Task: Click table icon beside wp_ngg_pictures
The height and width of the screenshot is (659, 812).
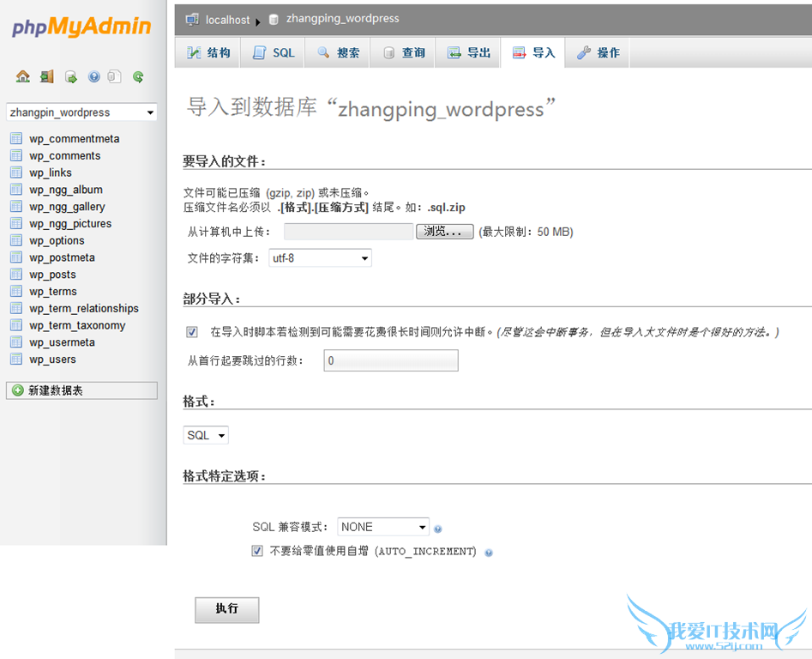Action: pos(16,223)
